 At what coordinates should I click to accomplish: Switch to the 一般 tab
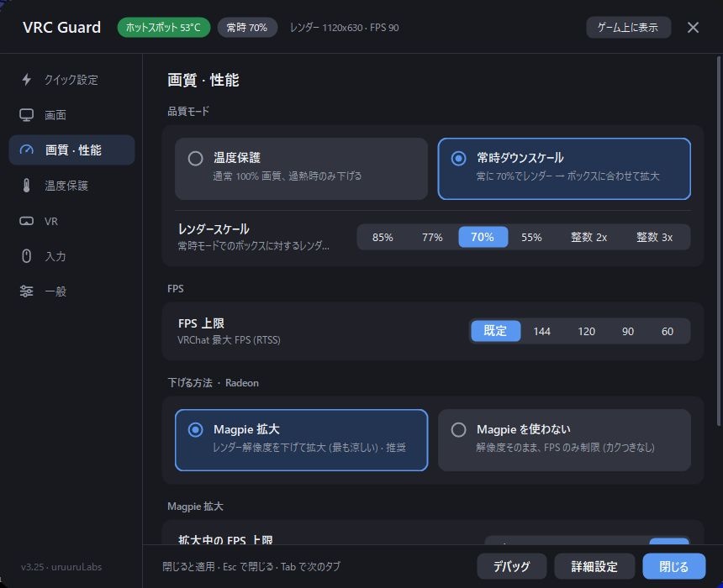72,291
